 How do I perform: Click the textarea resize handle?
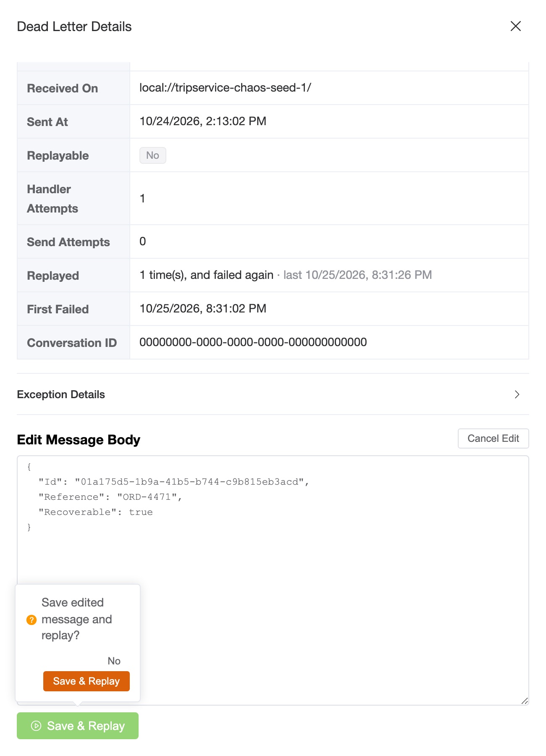click(524, 700)
